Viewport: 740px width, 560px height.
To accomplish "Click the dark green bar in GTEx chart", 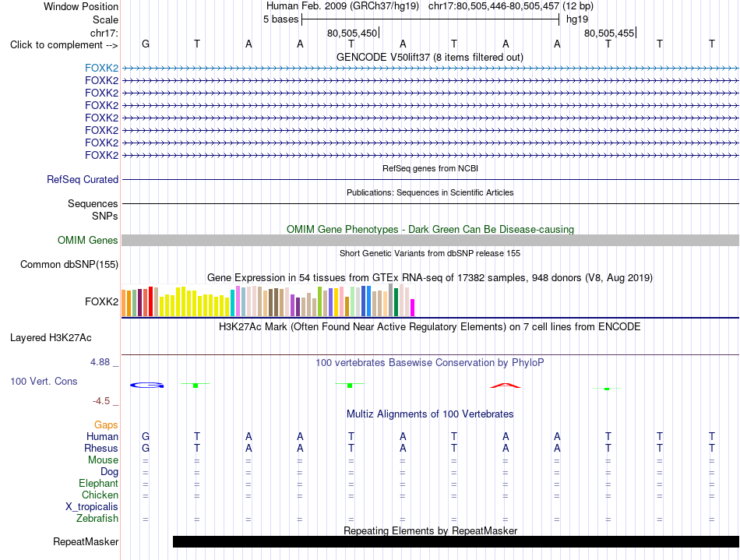I will pos(396,302).
